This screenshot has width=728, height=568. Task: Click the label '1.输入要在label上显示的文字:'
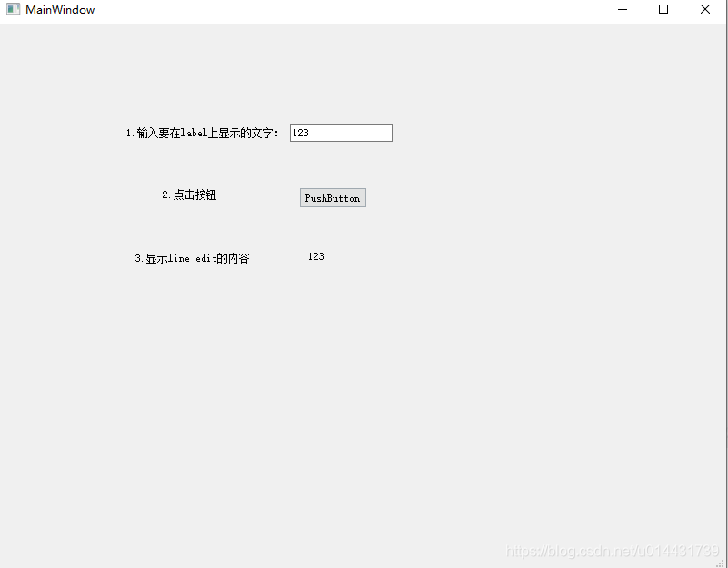click(x=203, y=133)
